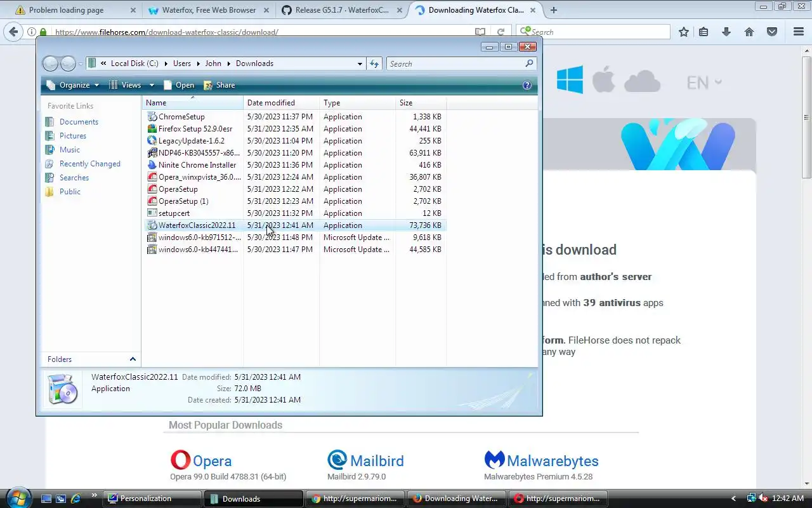812x508 pixels.
Task: Open Personalization from the taskbar
Action: [152, 498]
